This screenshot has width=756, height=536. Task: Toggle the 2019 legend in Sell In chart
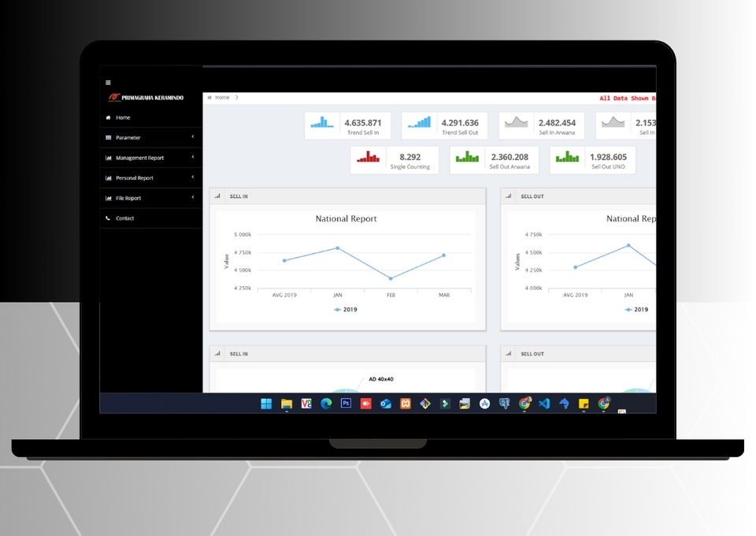[x=346, y=310]
